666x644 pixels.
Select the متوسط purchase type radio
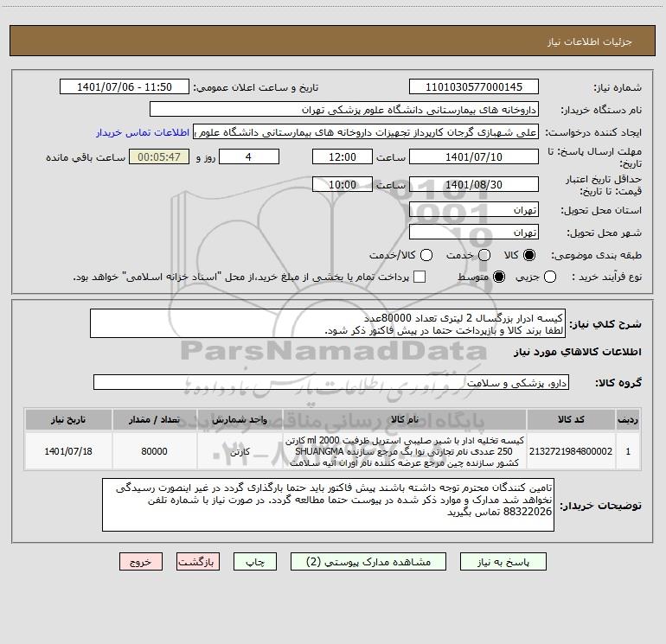point(499,277)
